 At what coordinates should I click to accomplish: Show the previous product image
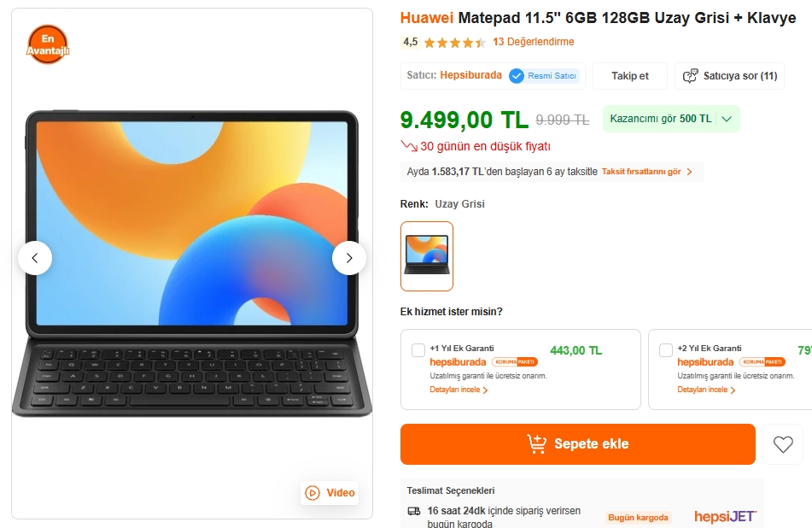(35, 257)
